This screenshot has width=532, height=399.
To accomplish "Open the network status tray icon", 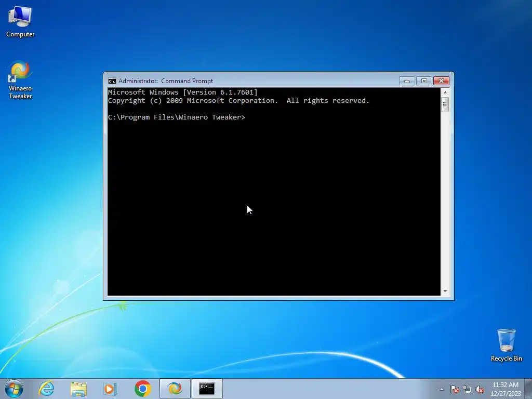I will point(467,389).
